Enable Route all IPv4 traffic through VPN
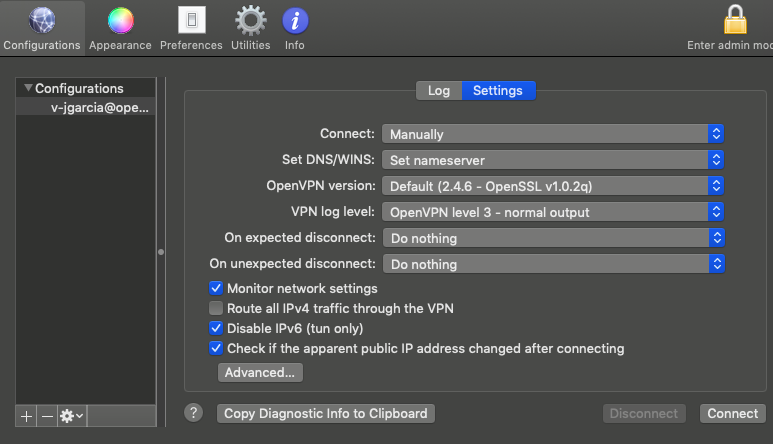Image resolution: width=773 pixels, height=444 pixels. point(216,308)
